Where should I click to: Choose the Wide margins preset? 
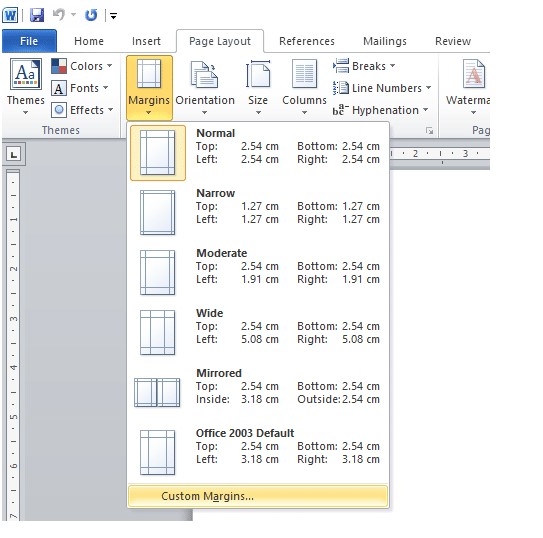pos(258,332)
